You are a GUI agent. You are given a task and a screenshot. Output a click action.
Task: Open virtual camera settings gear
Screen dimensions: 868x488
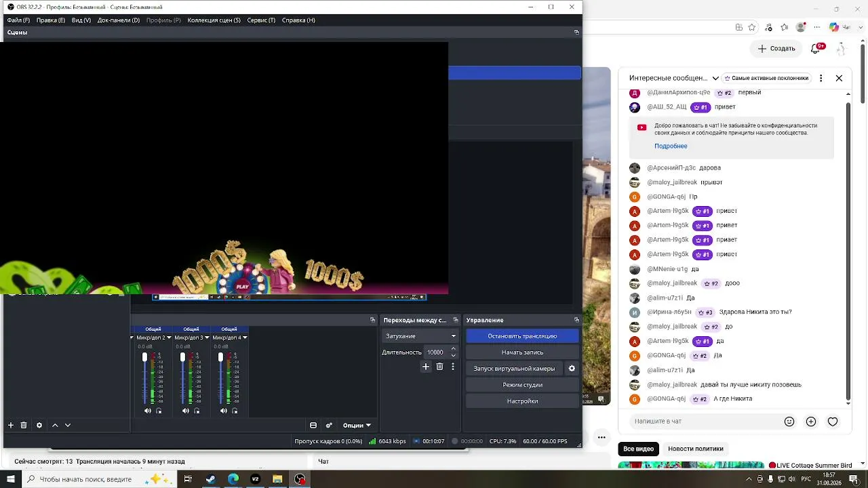click(572, 369)
